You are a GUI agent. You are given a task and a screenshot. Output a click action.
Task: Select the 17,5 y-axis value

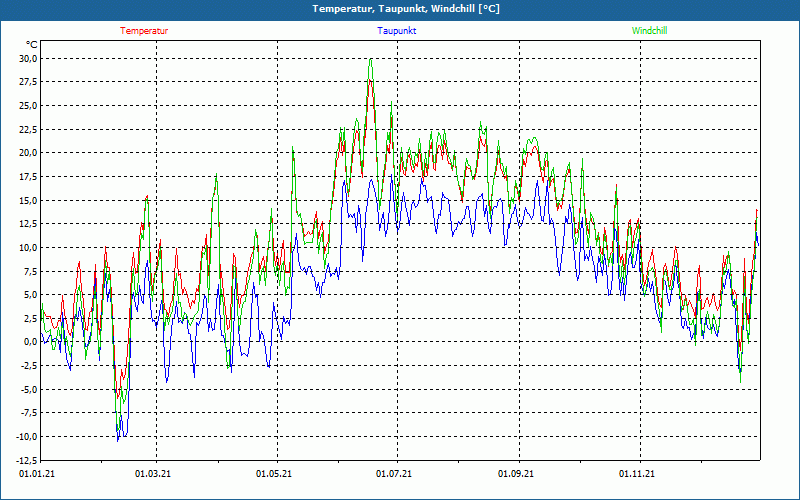(28, 177)
